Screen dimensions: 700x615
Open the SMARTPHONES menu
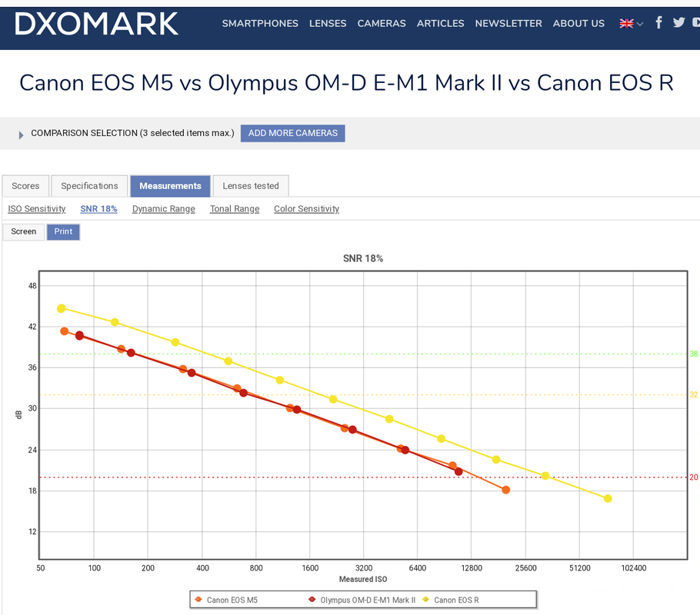click(x=260, y=23)
